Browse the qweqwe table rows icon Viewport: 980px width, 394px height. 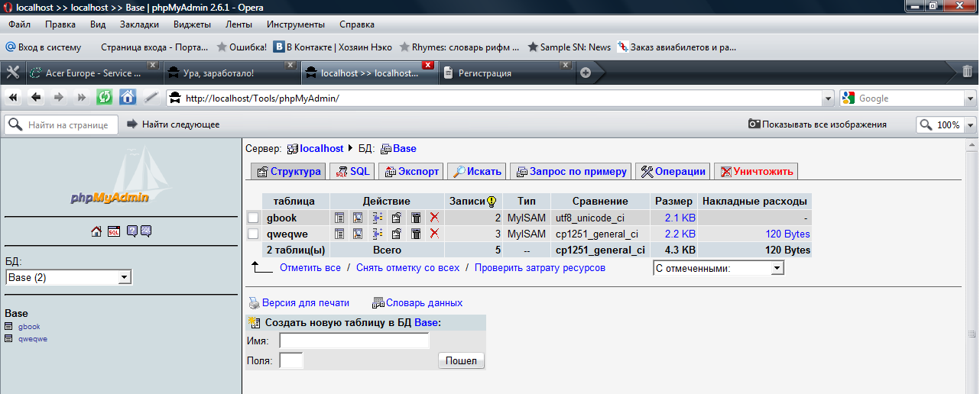click(x=339, y=234)
